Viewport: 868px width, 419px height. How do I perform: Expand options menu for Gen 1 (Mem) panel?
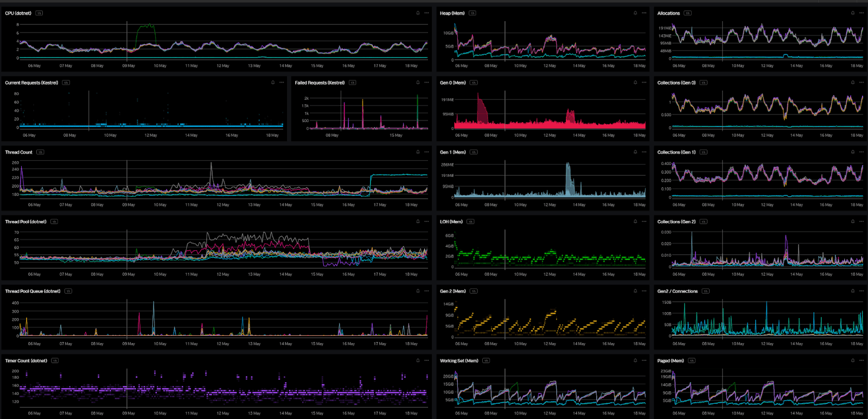pyautogui.click(x=644, y=152)
